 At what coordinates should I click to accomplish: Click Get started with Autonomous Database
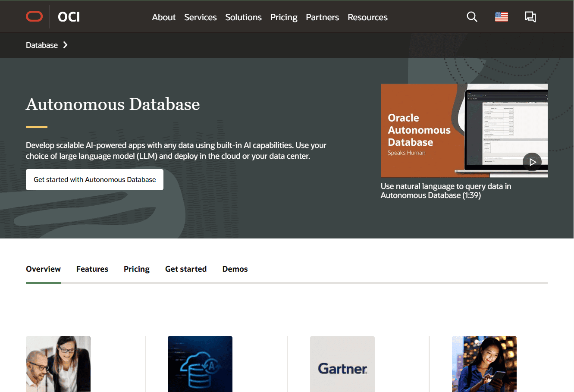[x=94, y=179]
